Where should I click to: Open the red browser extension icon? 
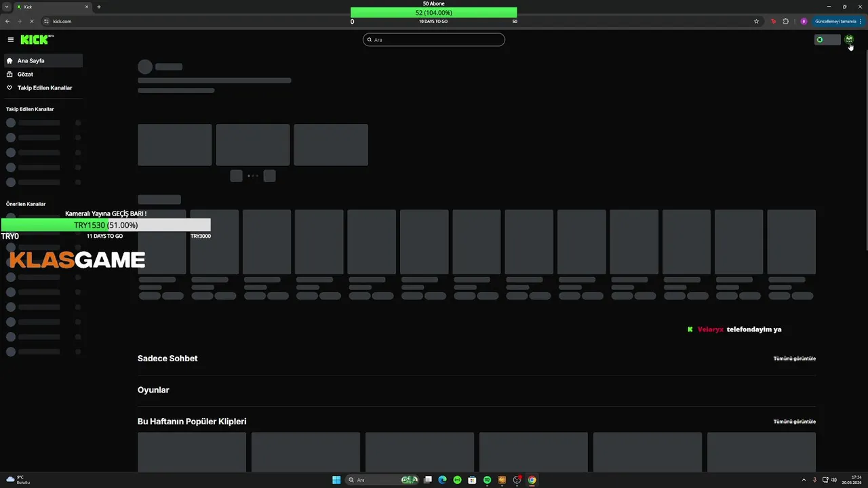pyautogui.click(x=773, y=21)
